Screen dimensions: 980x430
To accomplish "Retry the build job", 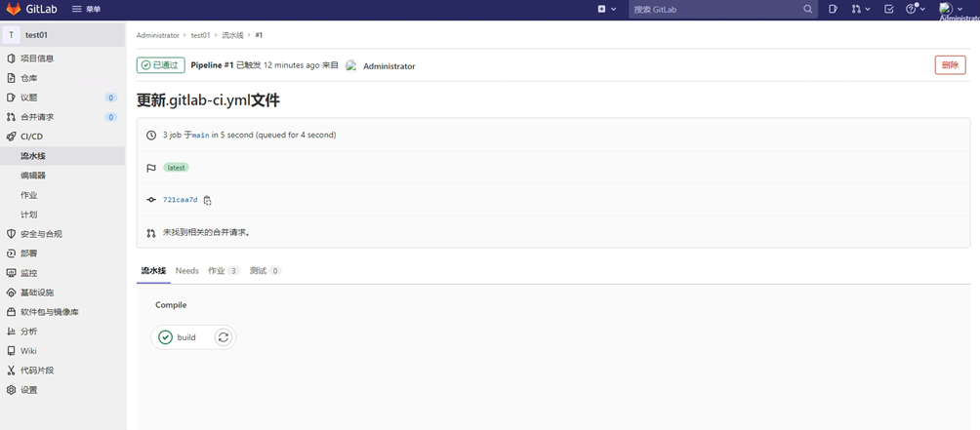I will [224, 337].
